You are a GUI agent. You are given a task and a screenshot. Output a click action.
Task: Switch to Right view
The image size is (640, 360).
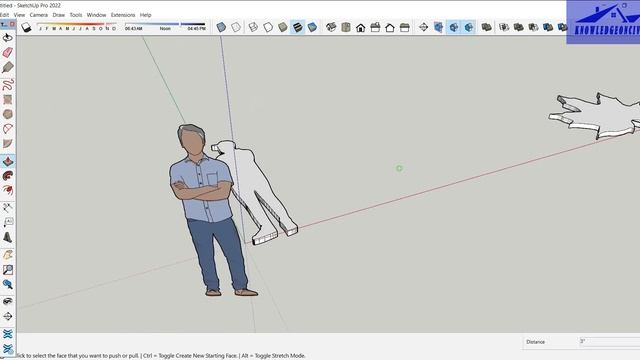pyautogui.click(x=375, y=27)
